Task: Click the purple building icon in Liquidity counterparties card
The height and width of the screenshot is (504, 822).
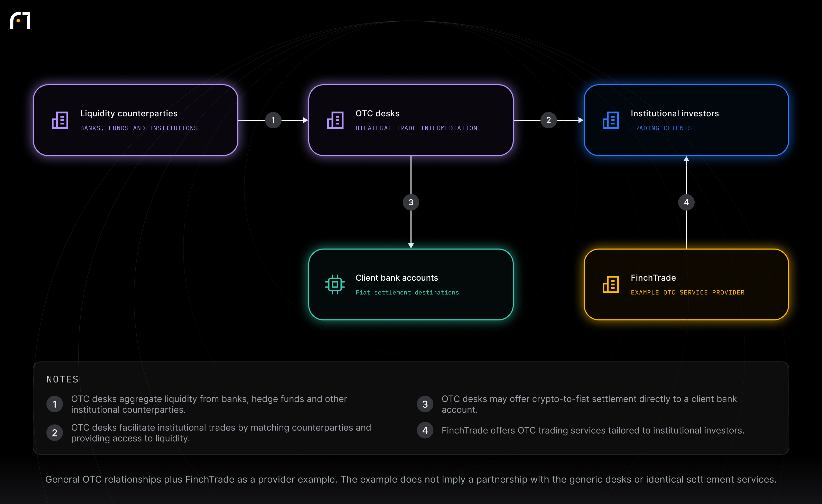Action: [60, 120]
